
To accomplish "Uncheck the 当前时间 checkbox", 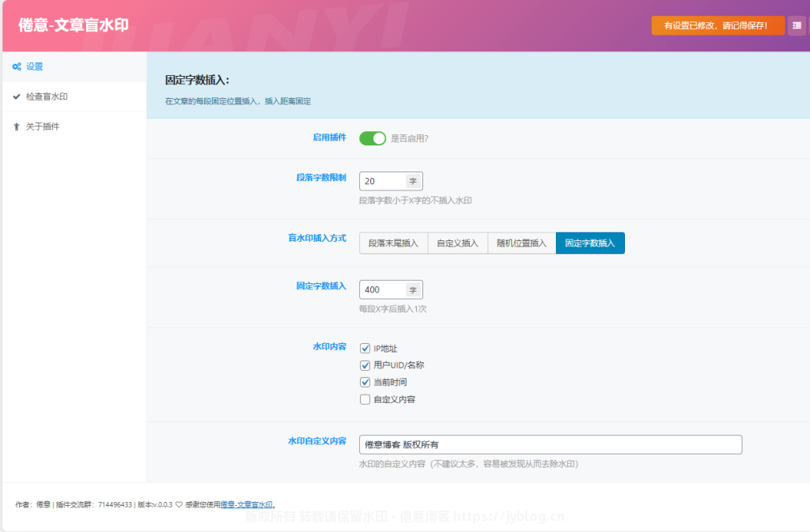I will (x=365, y=382).
